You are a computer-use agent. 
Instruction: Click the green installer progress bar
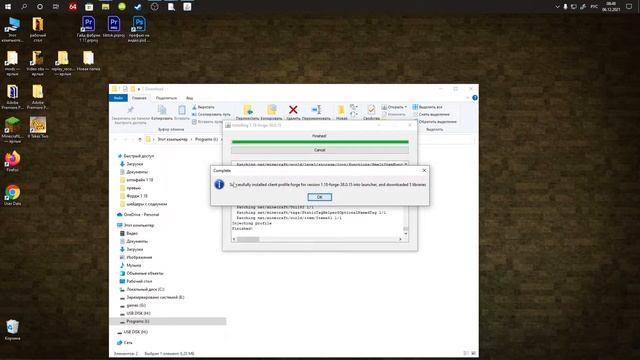pyautogui.click(x=320, y=142)
